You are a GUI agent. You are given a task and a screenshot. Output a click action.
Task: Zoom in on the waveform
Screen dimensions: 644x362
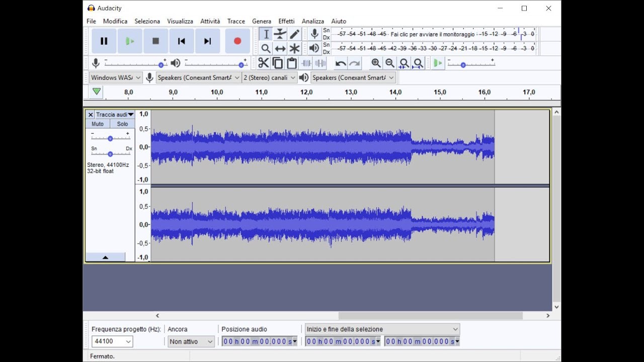(376, 63)
